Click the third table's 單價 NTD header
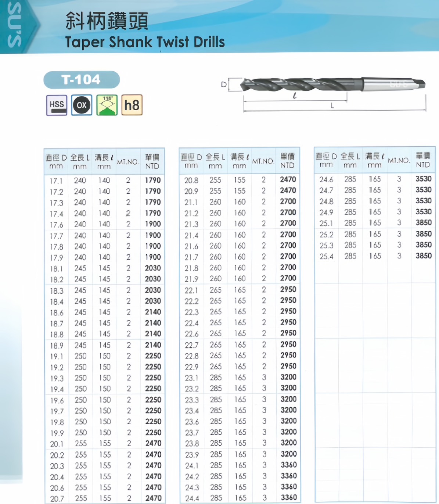The height and width of the screenshot is (504, 439). click(x=423, y=160)
